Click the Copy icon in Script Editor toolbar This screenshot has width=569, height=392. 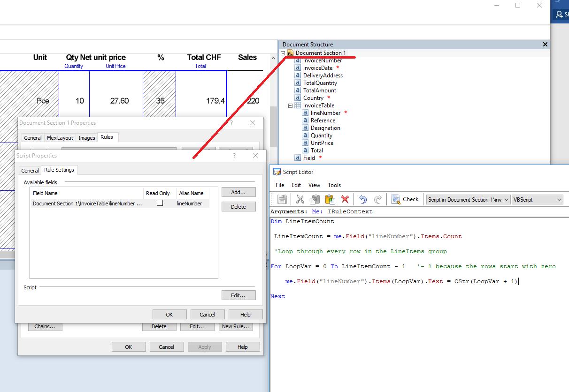pyautogui.click(x=315, y=199)
